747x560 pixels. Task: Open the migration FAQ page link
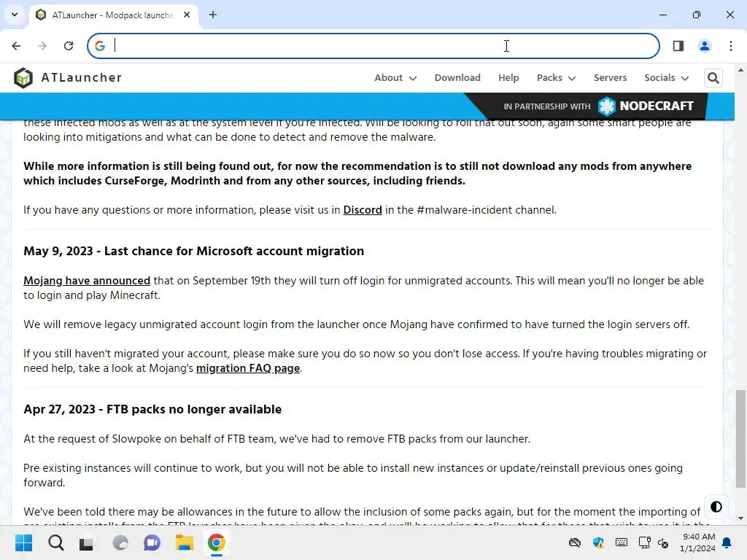tap(248, 368)
